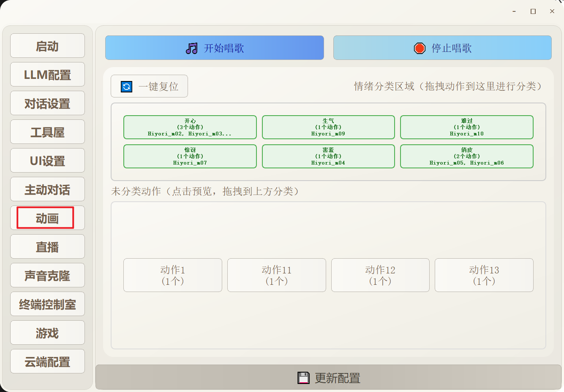Enter the 终端控制室 panel
The width and height of the screenshot is (564, 392).
coord(47,304)
